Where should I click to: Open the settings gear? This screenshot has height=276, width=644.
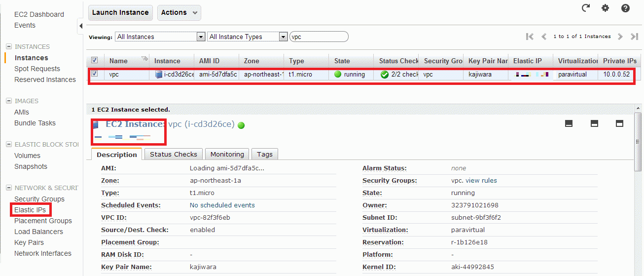click(606, 8)
